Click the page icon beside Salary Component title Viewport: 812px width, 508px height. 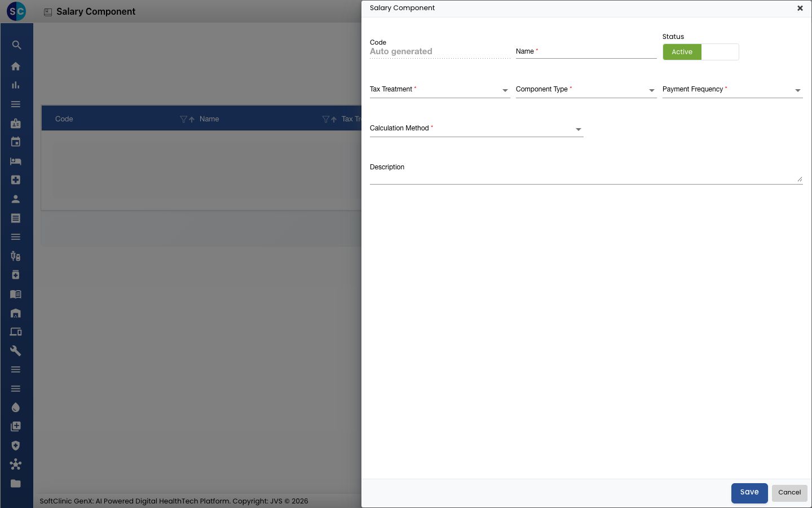pos(48,12)
